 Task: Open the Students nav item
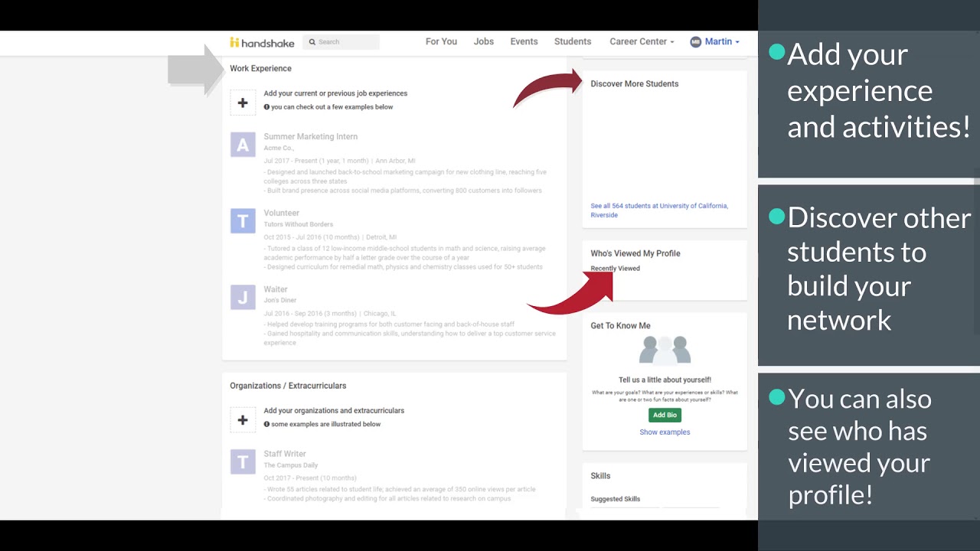click(x=573, y=42)
